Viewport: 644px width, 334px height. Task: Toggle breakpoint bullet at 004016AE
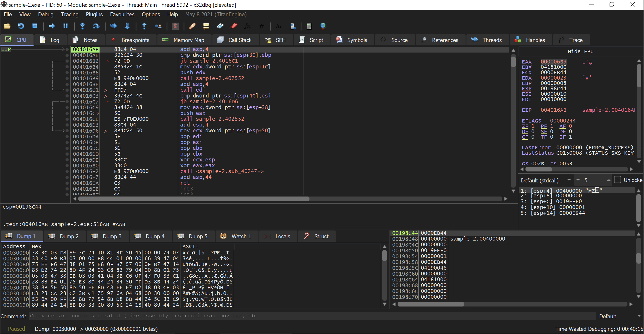coord(67,55)
